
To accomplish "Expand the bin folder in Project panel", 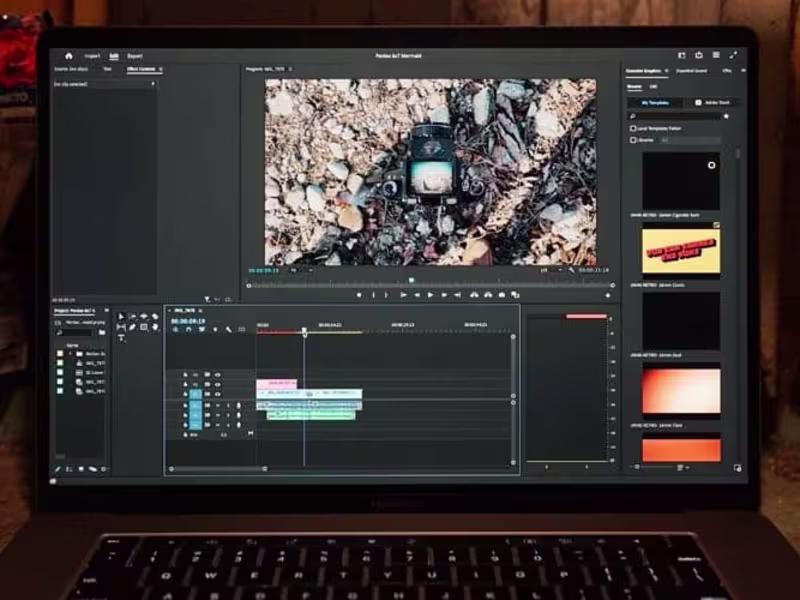I will pos(70,354).
